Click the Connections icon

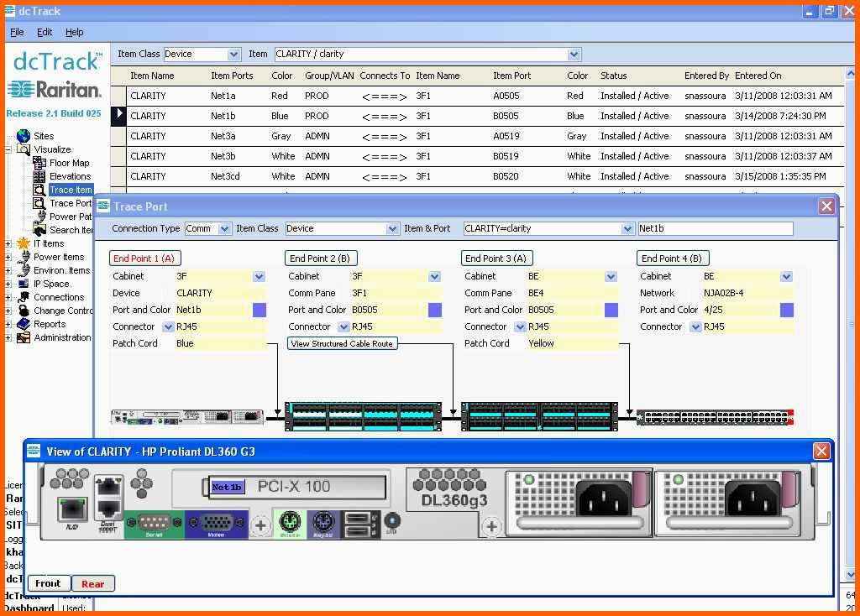(x=23, y=297)
